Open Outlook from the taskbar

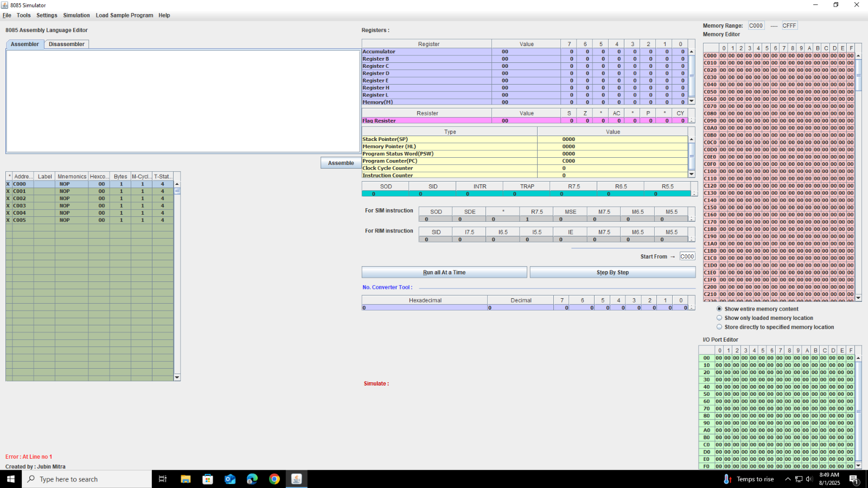(230, 479)
